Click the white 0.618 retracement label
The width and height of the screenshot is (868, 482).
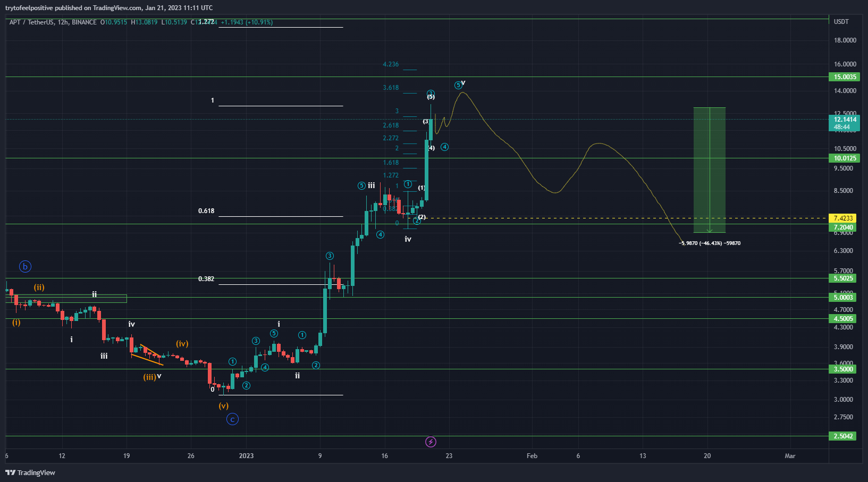[206, 211]
